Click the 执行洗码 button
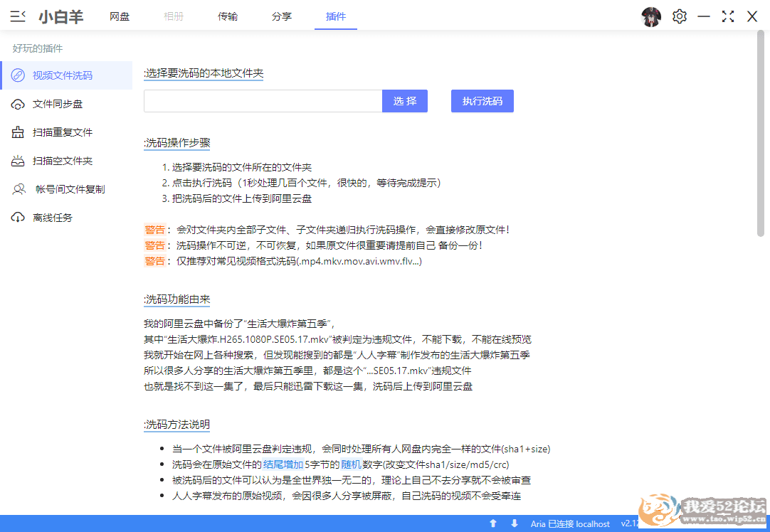 (482, 101)
